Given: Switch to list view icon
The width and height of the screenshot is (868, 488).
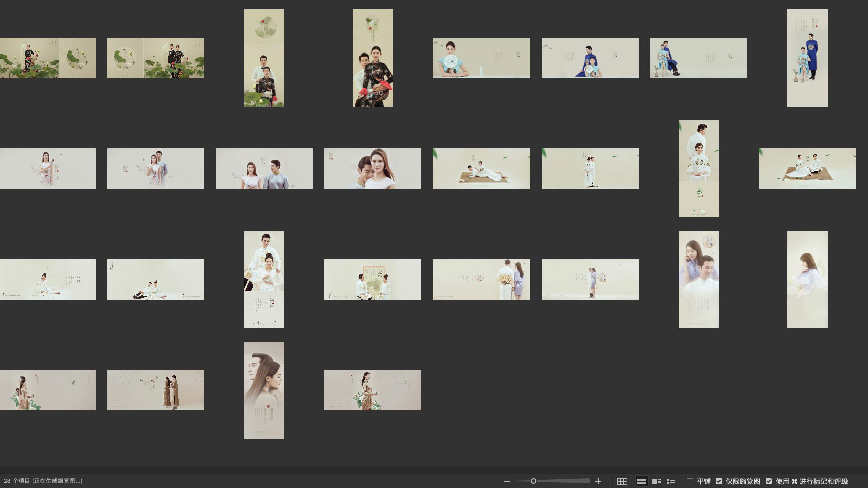Looking at the screenshot, I should 671,481.
